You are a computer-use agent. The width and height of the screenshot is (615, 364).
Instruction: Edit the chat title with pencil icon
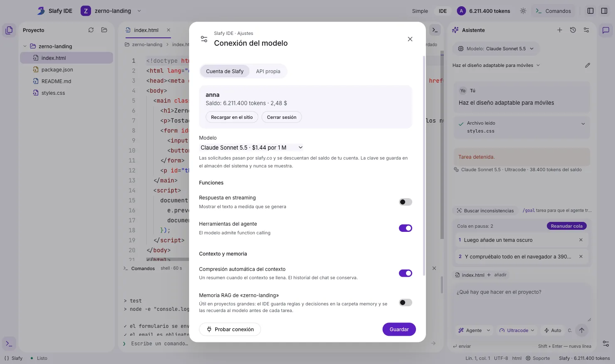click(588, 65)
